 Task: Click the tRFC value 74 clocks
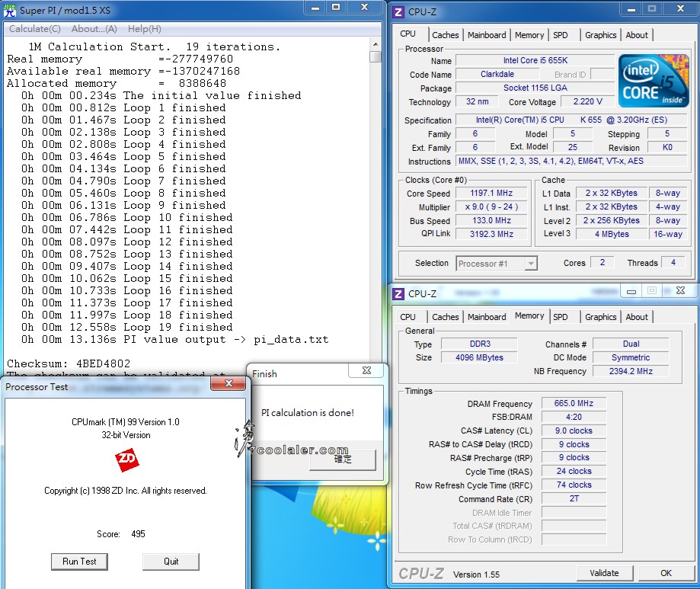pos(574,485)
